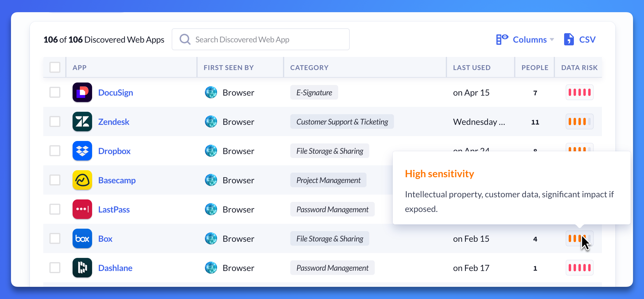Select the Box row checkbox
This screenshot has height=299, width=644.
tap(55, 238)
